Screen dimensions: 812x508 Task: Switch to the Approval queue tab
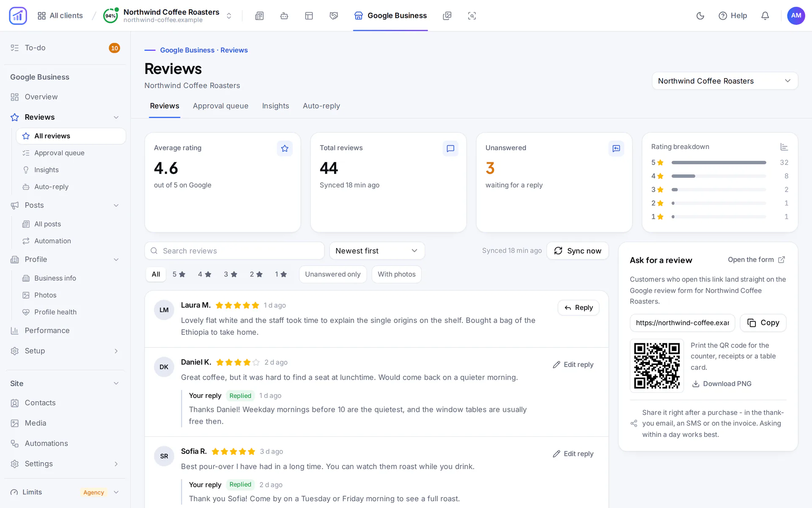pyautogui.click(x=220, y=106)
